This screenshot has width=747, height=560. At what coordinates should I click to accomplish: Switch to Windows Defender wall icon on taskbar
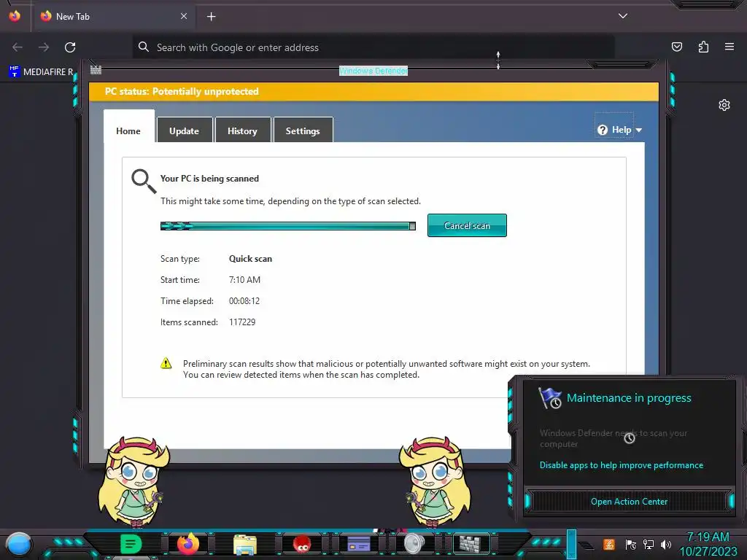(x=471, y=544)
